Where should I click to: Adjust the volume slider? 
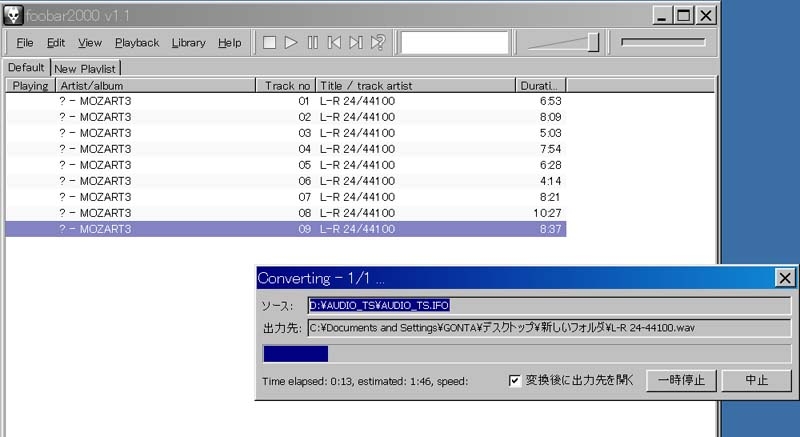564,42
